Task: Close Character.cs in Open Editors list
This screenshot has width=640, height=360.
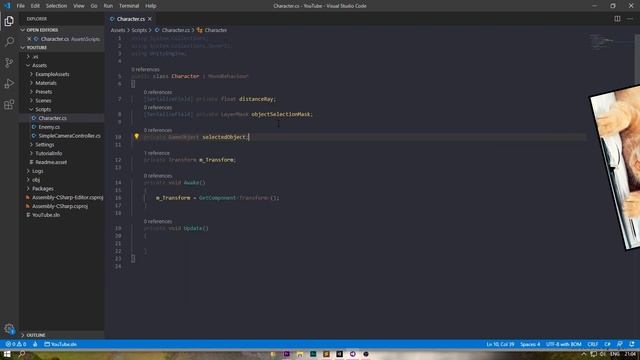Action: [x=29, y=39]
